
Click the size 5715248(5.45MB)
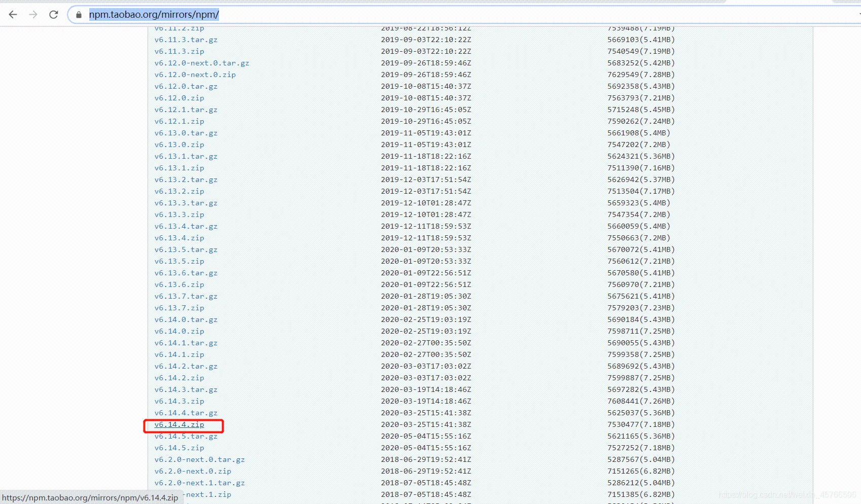[x=641, y=110]
